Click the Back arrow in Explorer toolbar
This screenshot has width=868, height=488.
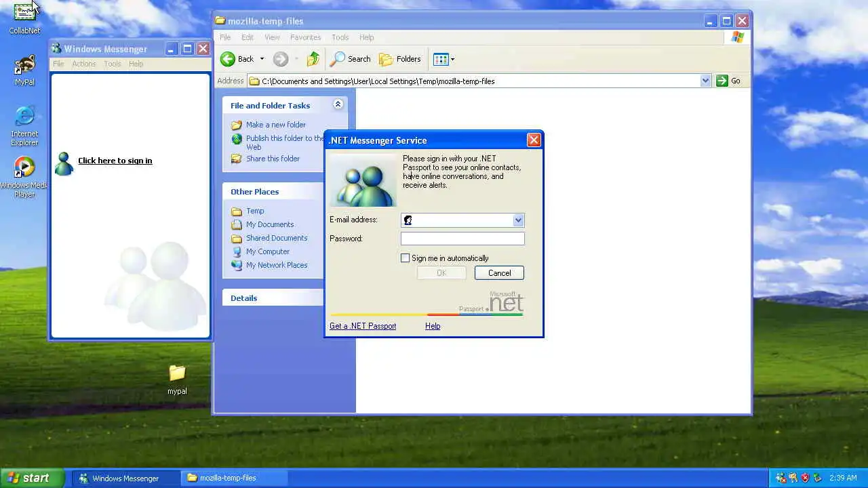[x=237, y=59]
